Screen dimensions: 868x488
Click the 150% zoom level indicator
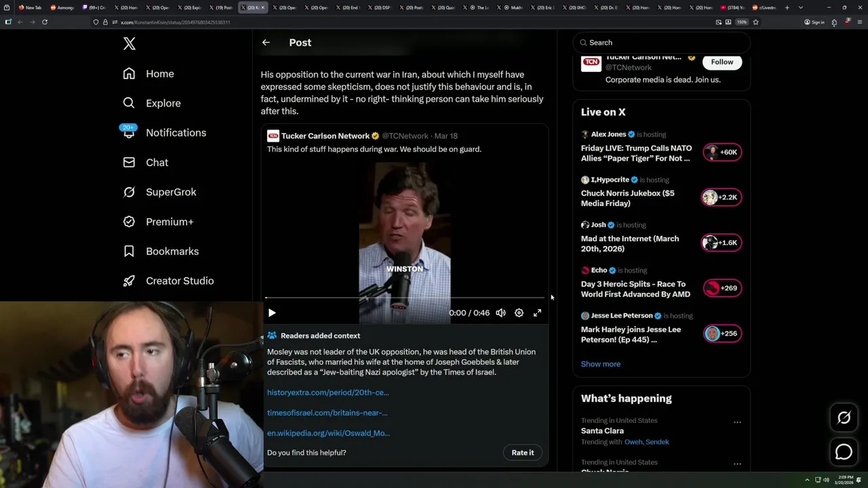[742, 22]
